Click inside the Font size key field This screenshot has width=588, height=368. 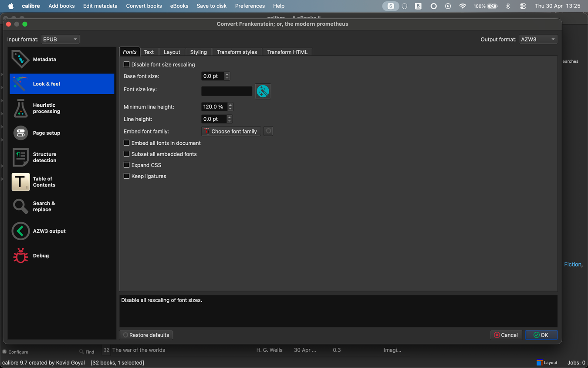(226, 91)
